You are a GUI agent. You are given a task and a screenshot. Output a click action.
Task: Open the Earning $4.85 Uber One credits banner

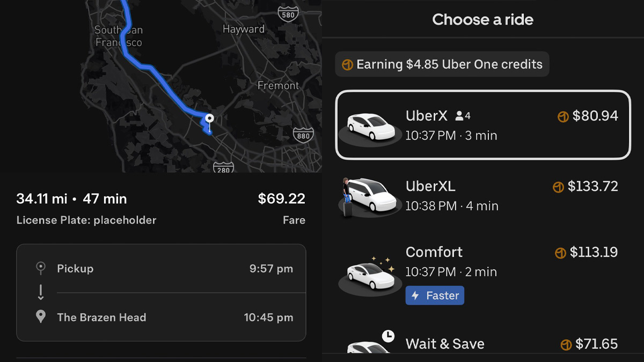coord(442,64)
